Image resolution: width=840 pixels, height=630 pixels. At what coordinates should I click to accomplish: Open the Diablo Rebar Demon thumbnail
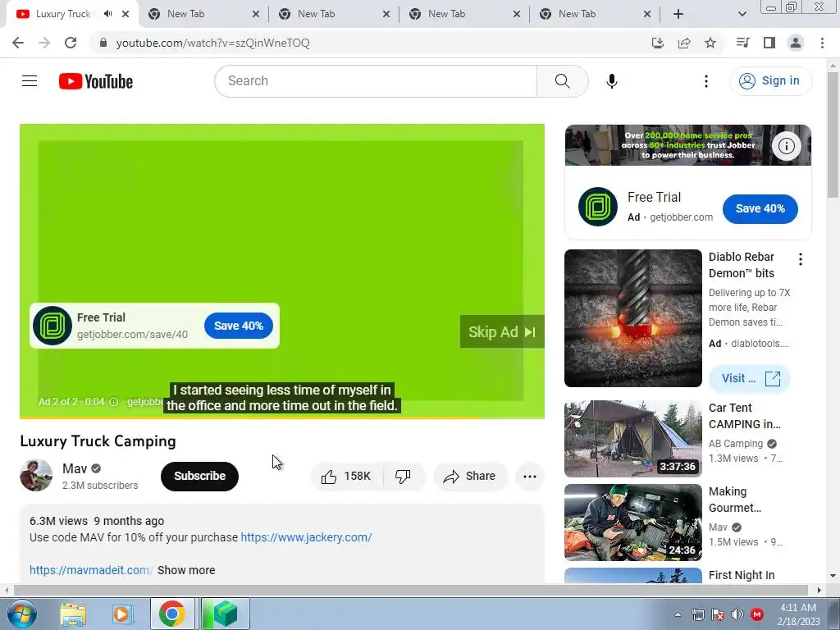tap(633, 318)
